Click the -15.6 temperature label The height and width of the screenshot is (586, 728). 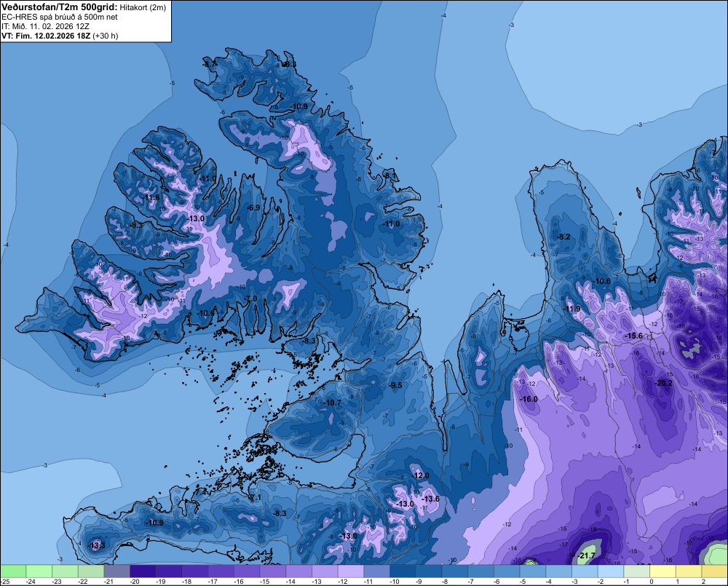point(634,336)
